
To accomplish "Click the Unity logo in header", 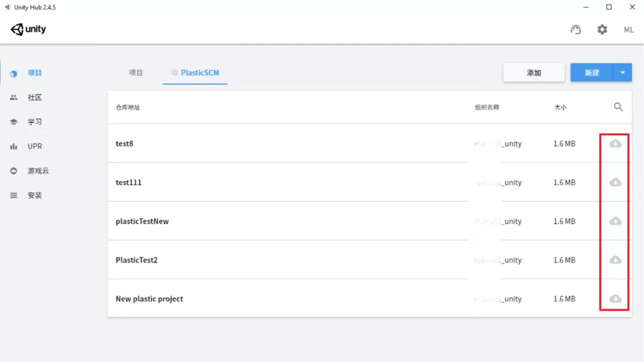I will tap(28, 29).
